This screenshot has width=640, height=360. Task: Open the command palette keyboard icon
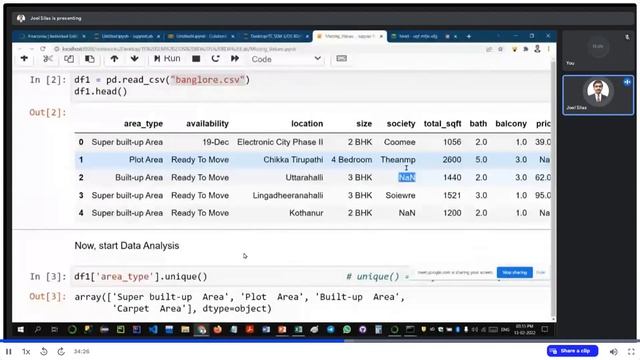point(342,59)
